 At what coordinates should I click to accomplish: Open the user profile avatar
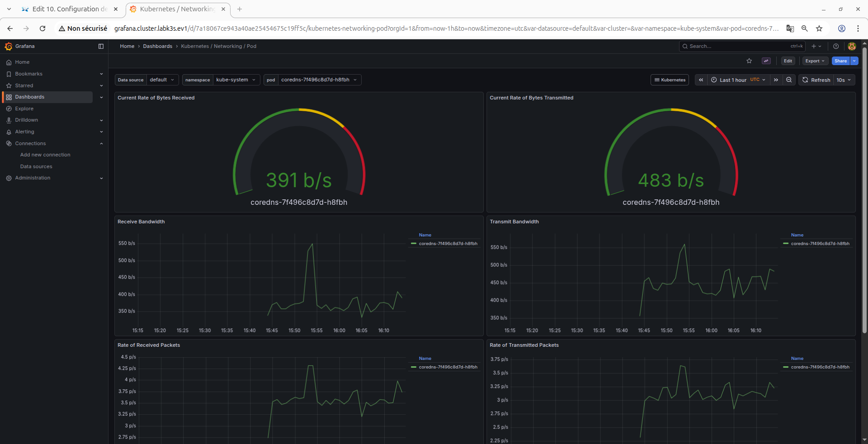point(852,46)
